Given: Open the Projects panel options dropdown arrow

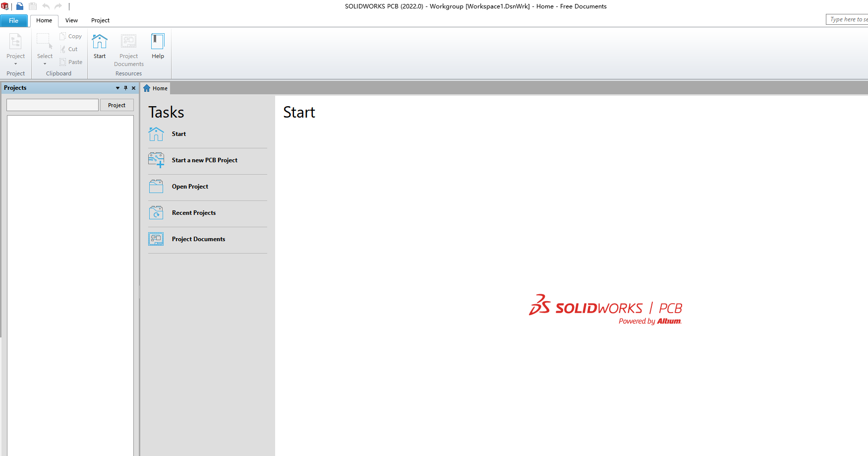Looking at the screenshot, I should click(x=117, y=88).
